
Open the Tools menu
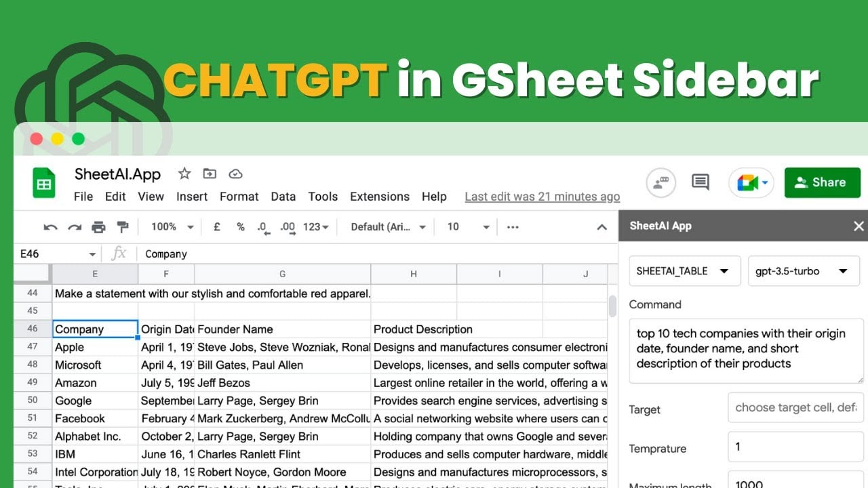pos(323,197)
